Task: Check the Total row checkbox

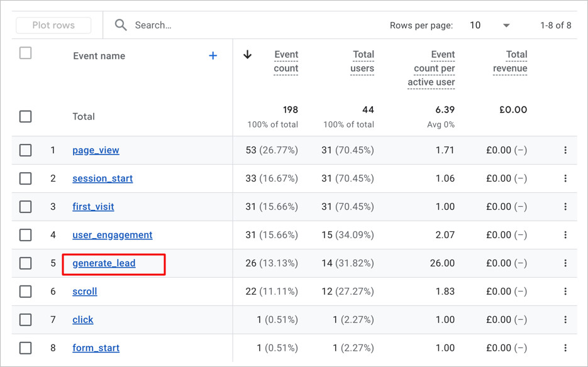Action: point(25,116)
